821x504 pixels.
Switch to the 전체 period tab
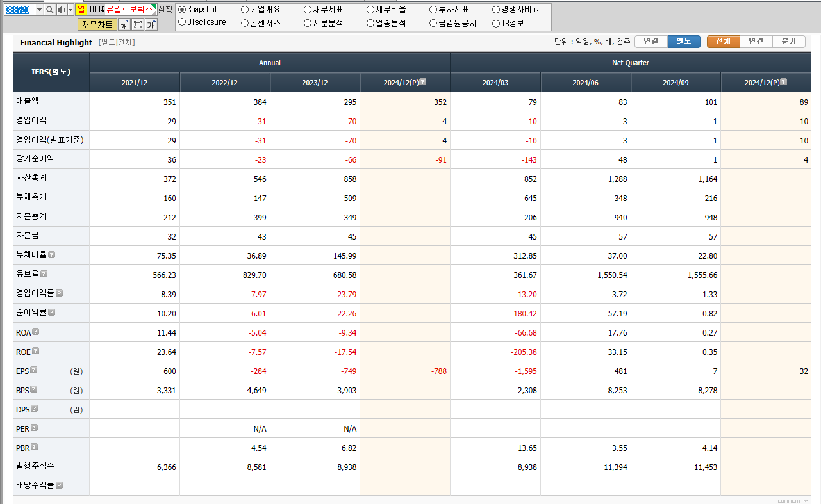723,41
